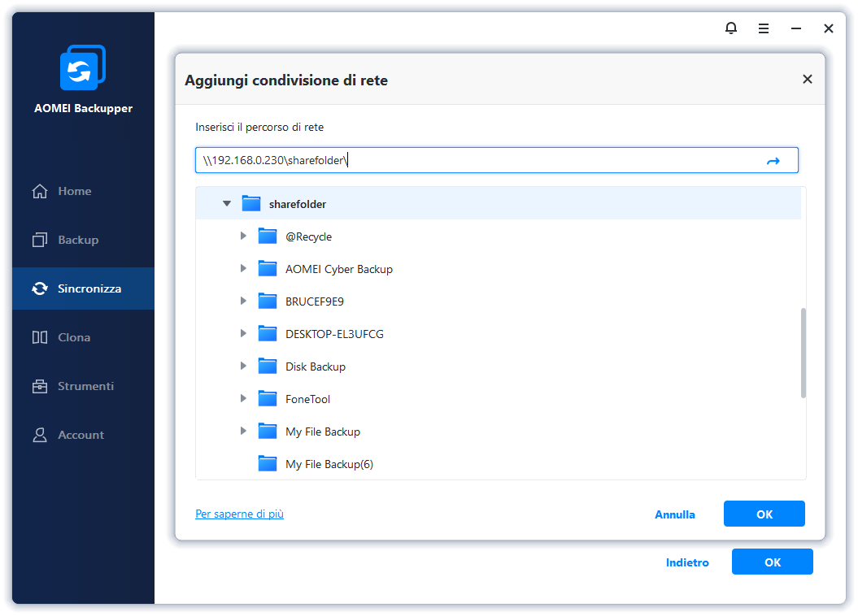Image resolution: width=858 pixels, height=616 pixels.
Task: Open the hamburger menu icon
Action: click(764, 28)
